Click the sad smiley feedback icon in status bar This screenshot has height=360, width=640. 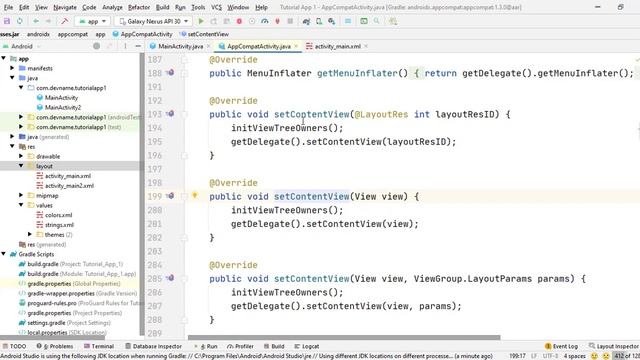(x=606, y=356)
